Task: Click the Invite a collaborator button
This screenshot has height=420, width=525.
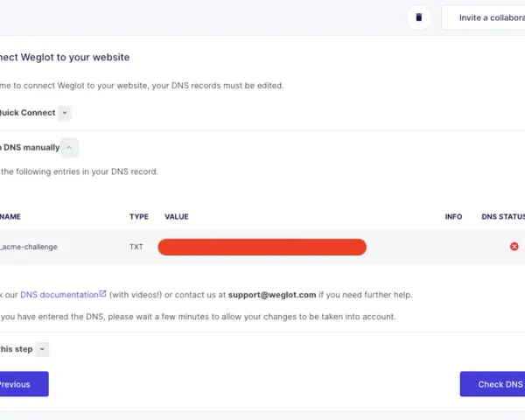Action: 483,17
